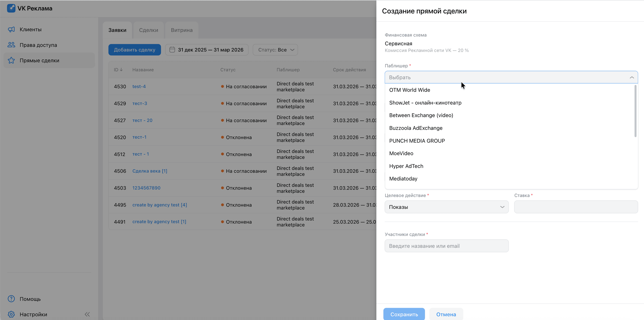
Task: Sort the table by ID arrow
Action: [x=121, y=70]
